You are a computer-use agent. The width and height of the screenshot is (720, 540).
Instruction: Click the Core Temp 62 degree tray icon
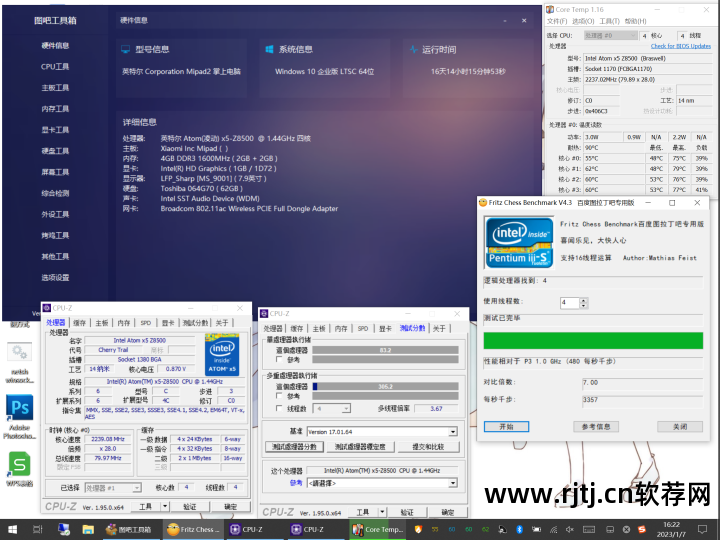click(485, 529)
